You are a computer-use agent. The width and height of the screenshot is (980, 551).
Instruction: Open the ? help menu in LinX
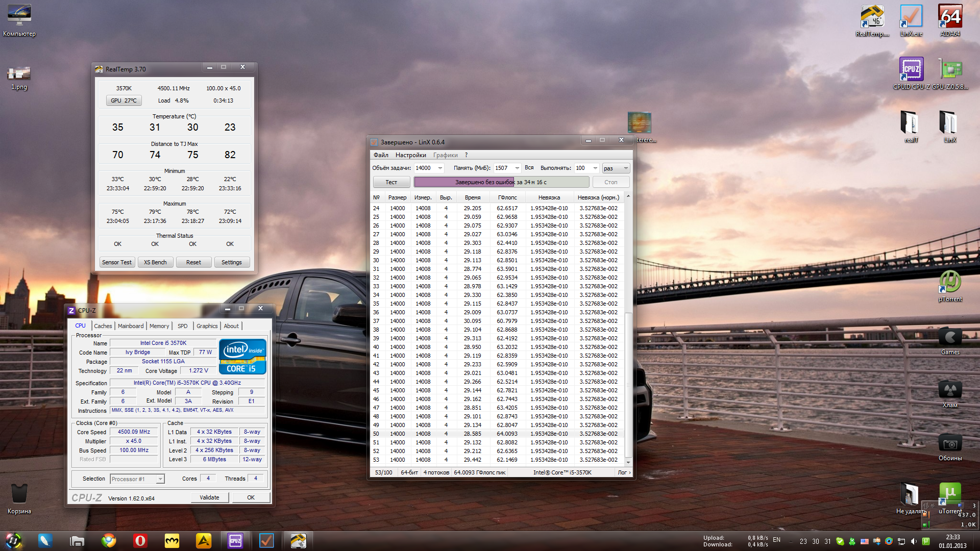point(466,155)
